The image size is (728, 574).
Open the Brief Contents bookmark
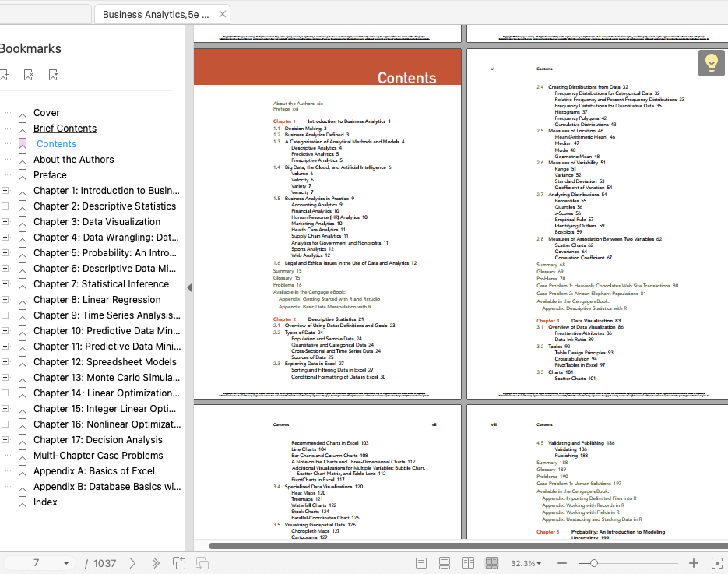[65, 129]
